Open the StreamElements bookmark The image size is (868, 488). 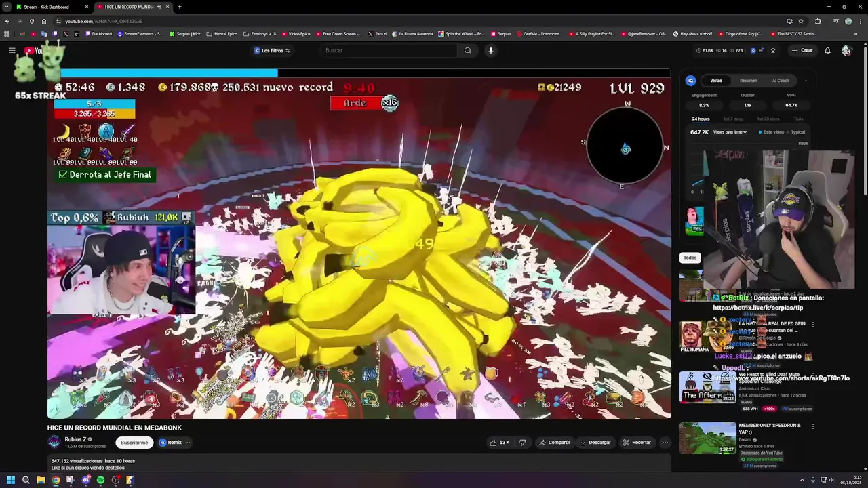140,33
